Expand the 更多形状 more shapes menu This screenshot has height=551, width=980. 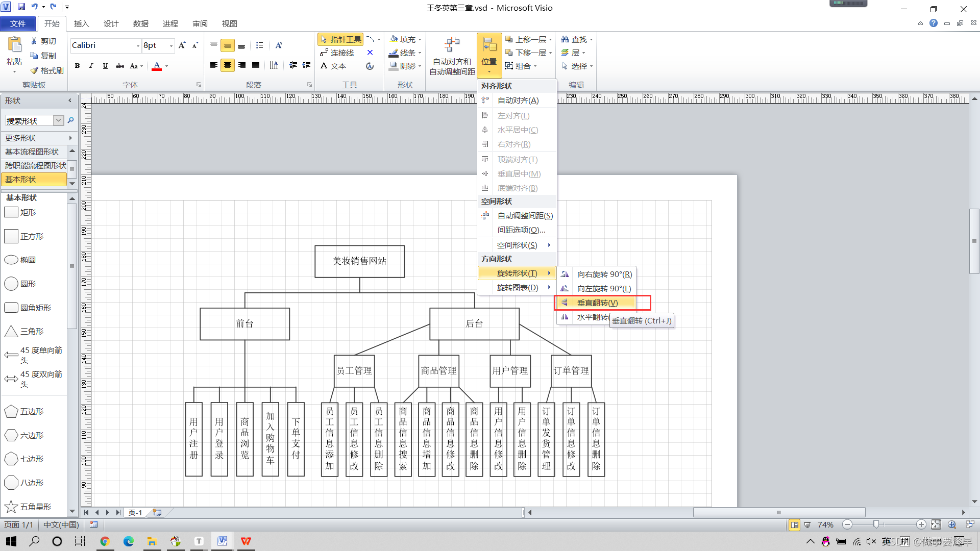point(39,138)
